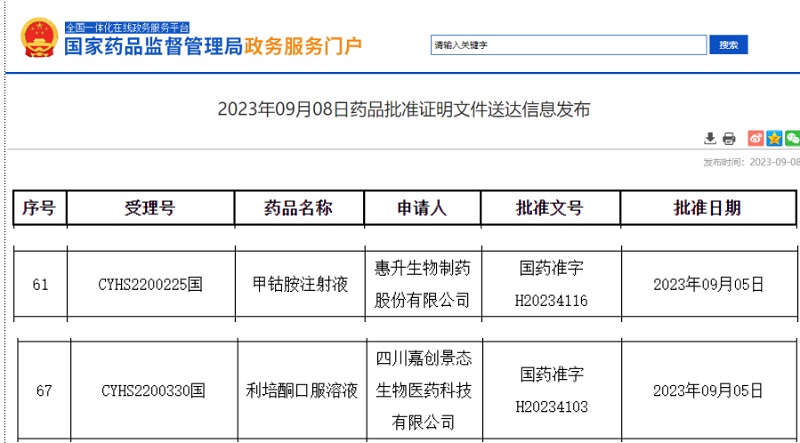Select approval date in row 67
Screen dimensions: 800x443
click(x=709, y=391)
